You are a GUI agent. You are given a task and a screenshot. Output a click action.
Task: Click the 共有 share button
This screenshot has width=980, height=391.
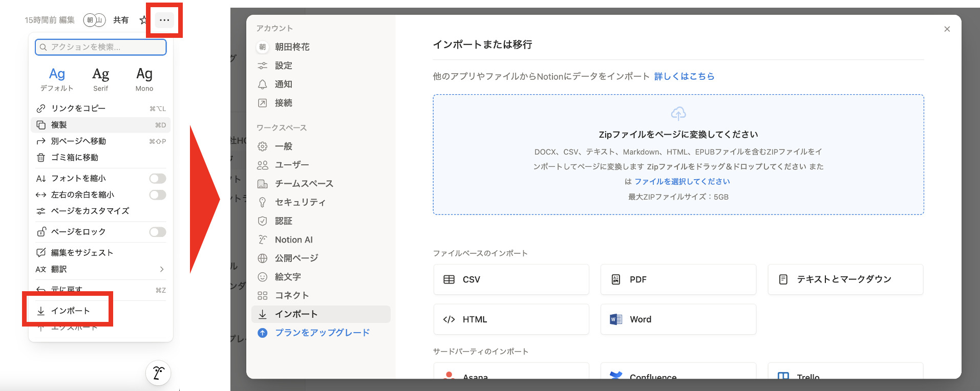click(121, 20)
